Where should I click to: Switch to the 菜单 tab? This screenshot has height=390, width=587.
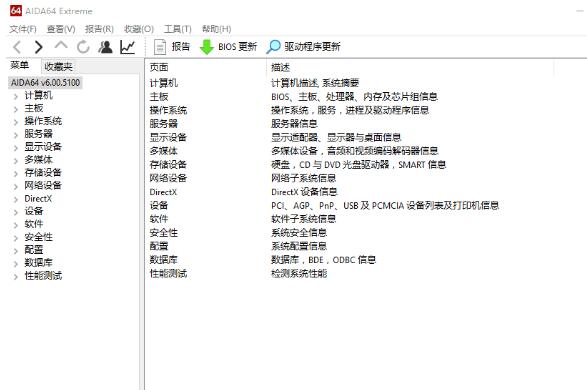click(x=19, y=65)
